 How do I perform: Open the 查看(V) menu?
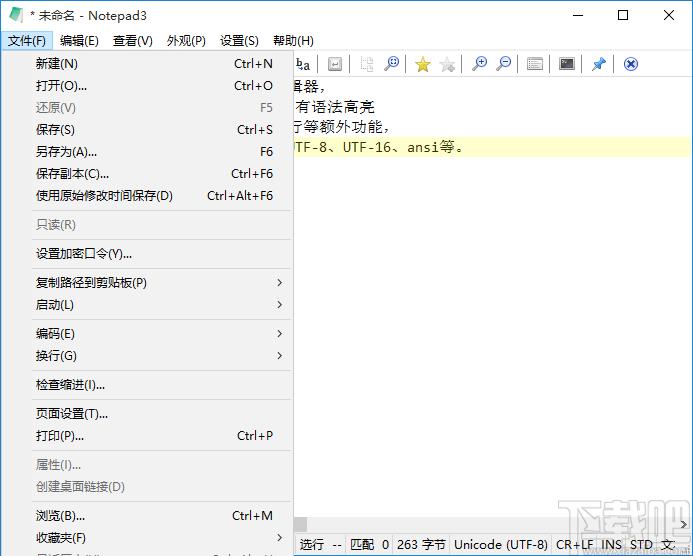(133, 41)
